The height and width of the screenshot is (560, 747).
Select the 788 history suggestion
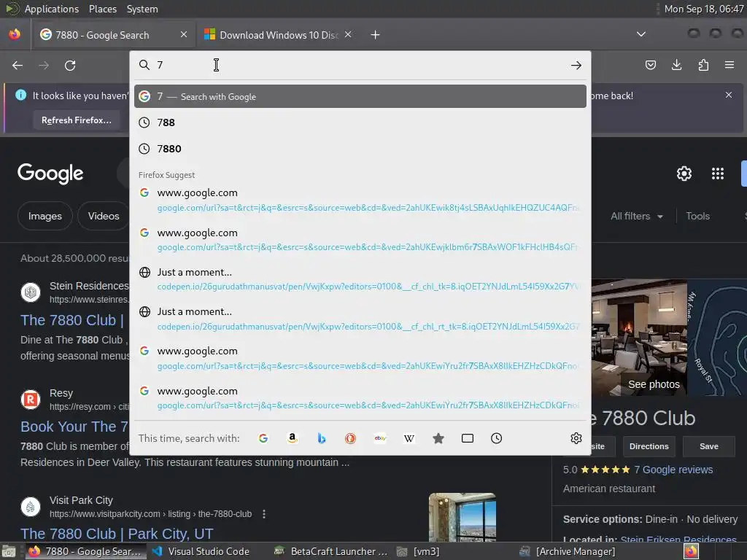pos(360,122)
